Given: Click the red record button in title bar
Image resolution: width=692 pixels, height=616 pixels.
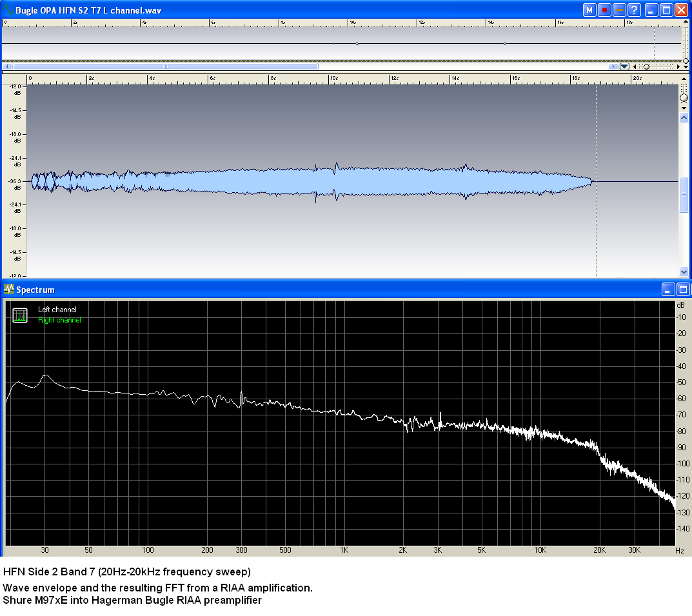Looking at the screenshot, I should (x=604, y=10).
